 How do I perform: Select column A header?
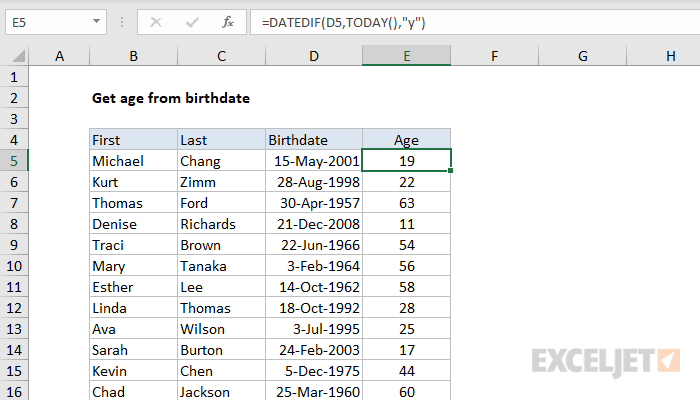click(x=59, y=56)
